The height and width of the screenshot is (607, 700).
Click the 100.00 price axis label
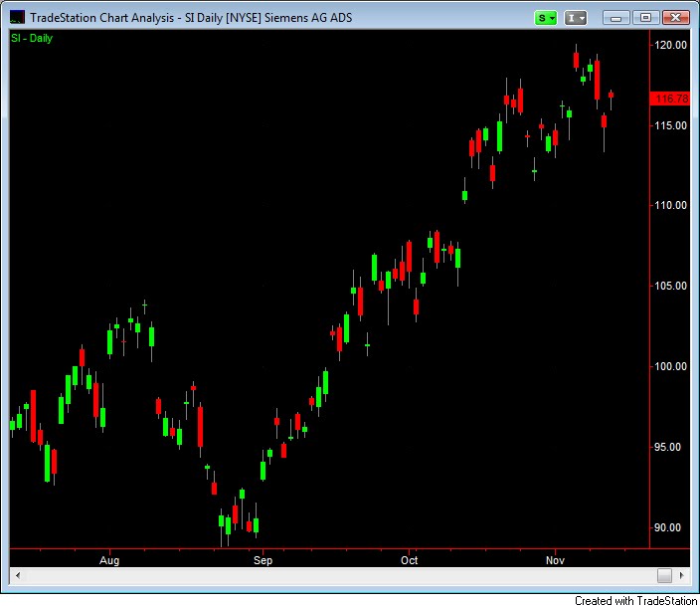coord(670,367)
